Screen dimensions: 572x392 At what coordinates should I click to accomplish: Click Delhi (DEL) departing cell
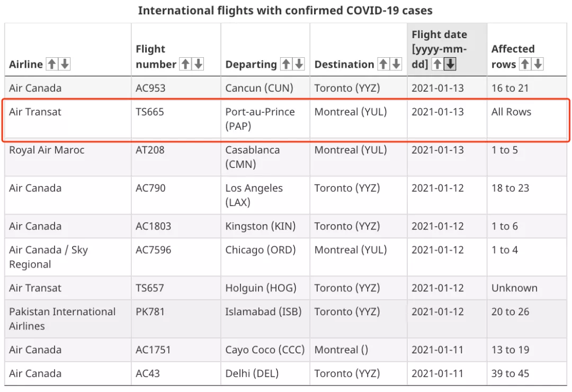[265, 373]
